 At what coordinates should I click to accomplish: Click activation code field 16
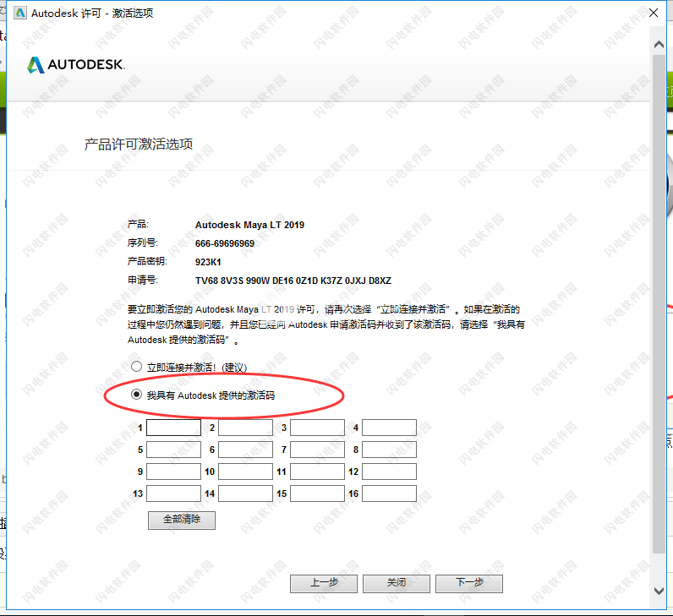coord(389,493)
